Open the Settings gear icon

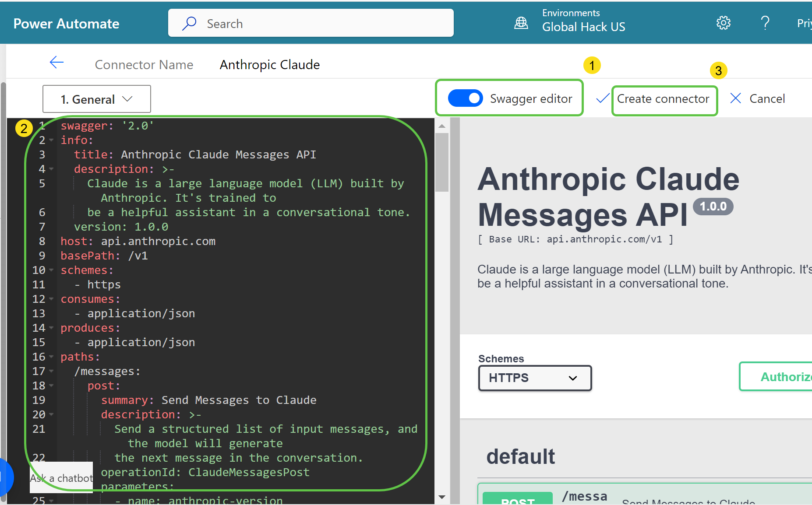723,23
